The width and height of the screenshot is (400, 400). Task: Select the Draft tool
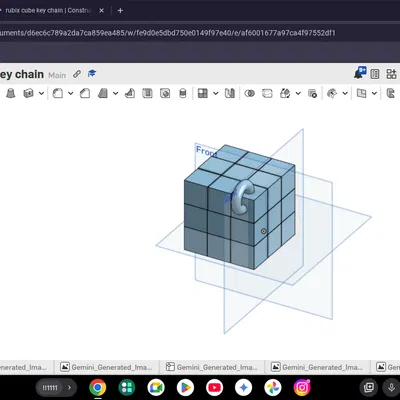[x=103, y=93]
